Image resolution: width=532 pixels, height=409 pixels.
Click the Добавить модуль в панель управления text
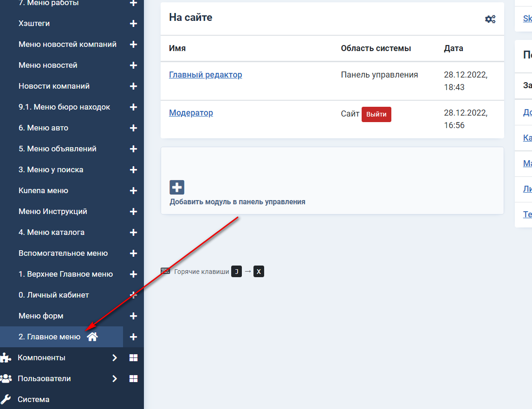pos(237,202)
